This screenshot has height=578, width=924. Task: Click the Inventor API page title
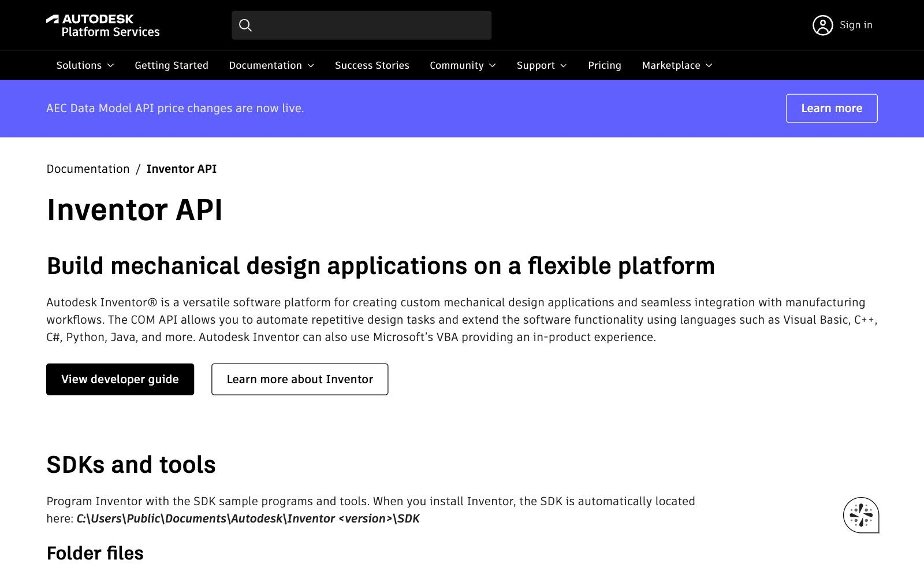pyautogui.click(x=135, y=209)
